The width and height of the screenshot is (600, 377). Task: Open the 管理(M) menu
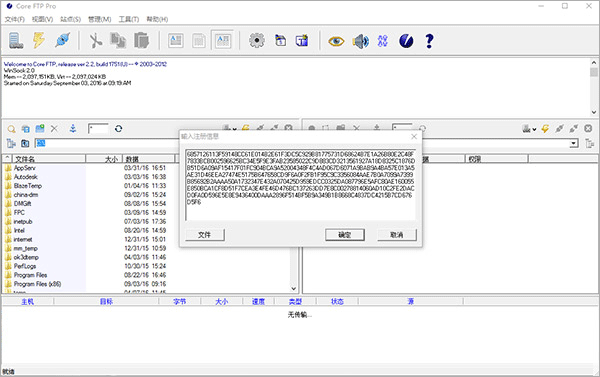click(x=99, y=19)
